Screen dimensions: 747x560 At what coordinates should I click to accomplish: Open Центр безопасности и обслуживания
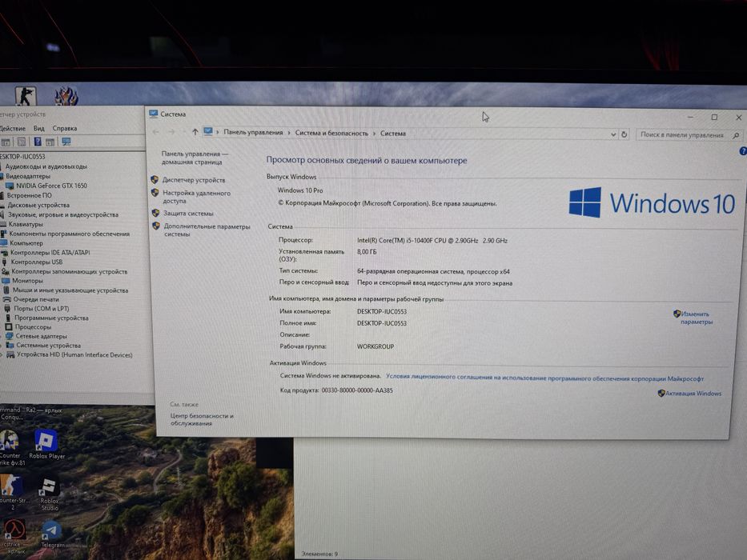(x=202, y=419)
